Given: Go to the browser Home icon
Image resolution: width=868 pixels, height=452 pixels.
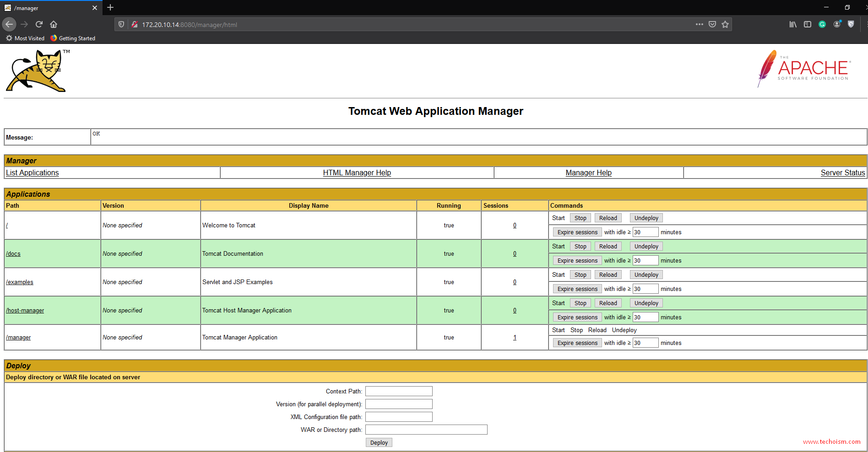Looking at the screenshot, I should pyautogui.click(x=54, y=24).
